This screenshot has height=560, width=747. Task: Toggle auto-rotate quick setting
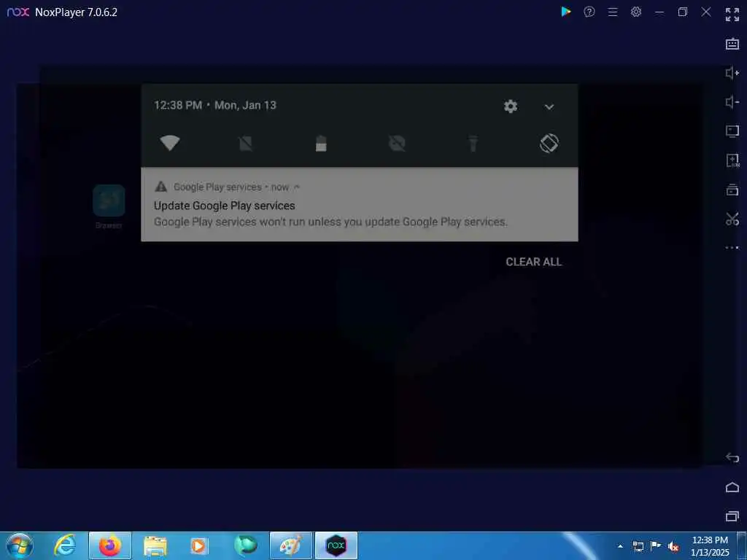549,143
